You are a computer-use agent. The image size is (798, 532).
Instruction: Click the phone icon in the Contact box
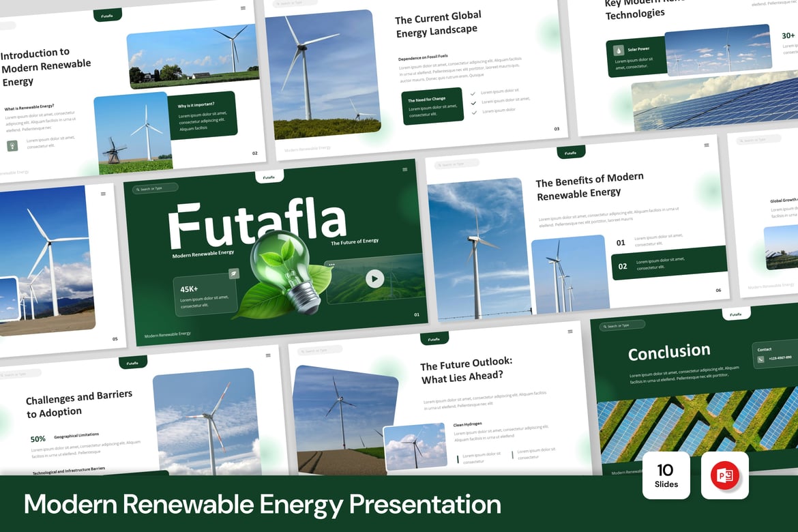[x=760, y=359]
